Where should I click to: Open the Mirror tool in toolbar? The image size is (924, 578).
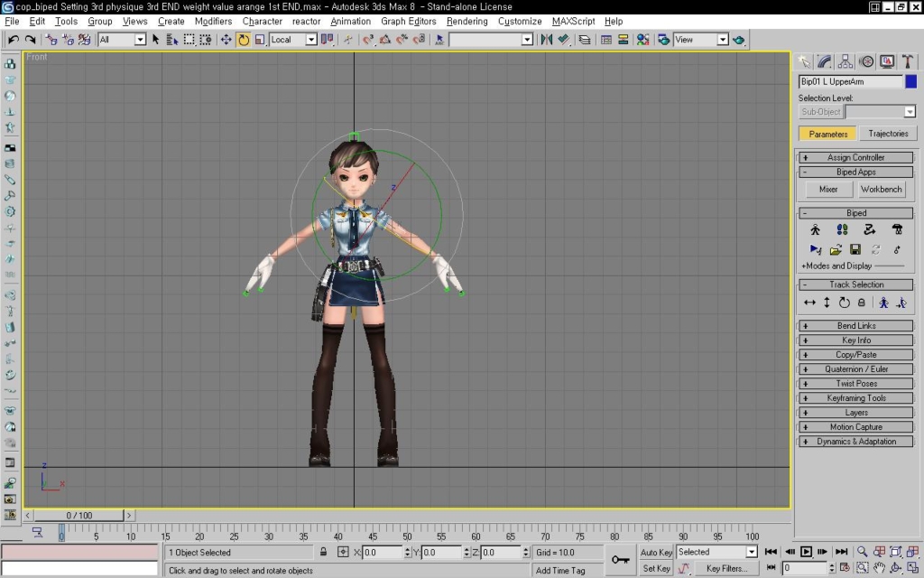point(546,40)
